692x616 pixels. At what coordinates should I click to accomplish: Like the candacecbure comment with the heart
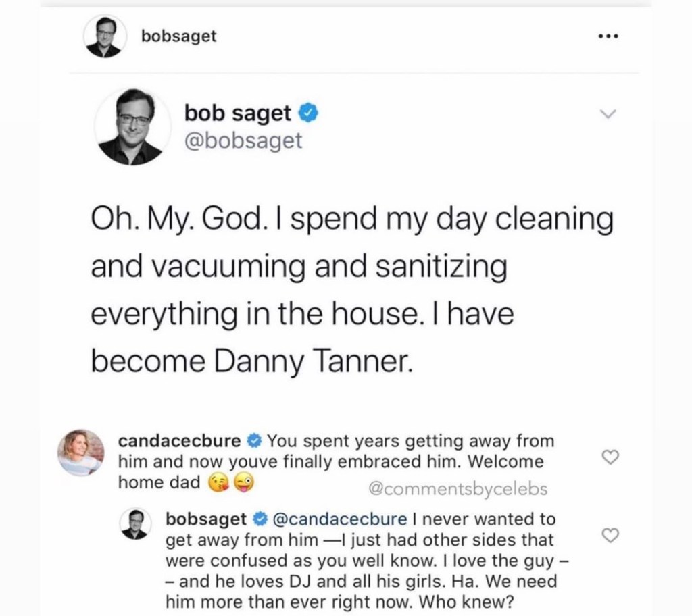610,457
